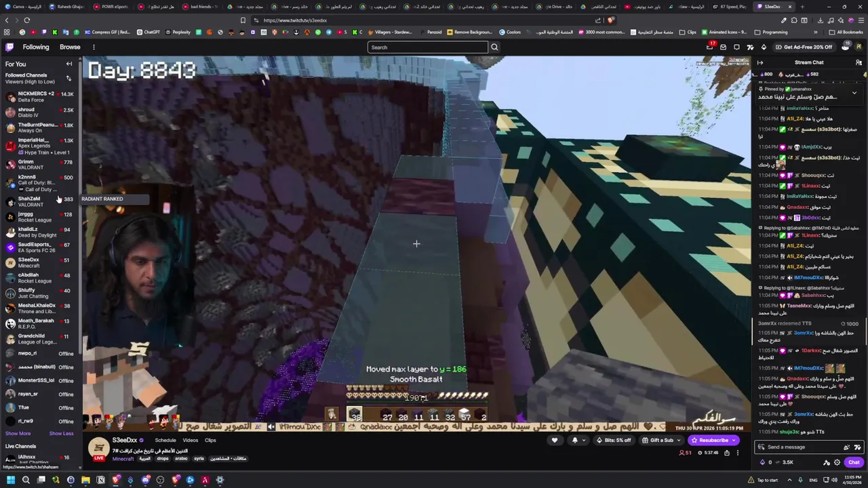This screenshot has width=868, height=488.
Task: Click the syria tag
Action: pos(199,459)
